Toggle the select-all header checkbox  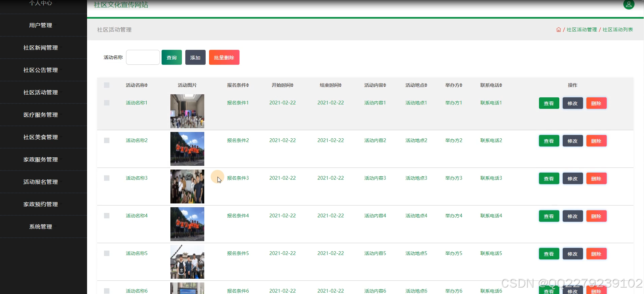[x=107, y=85]
